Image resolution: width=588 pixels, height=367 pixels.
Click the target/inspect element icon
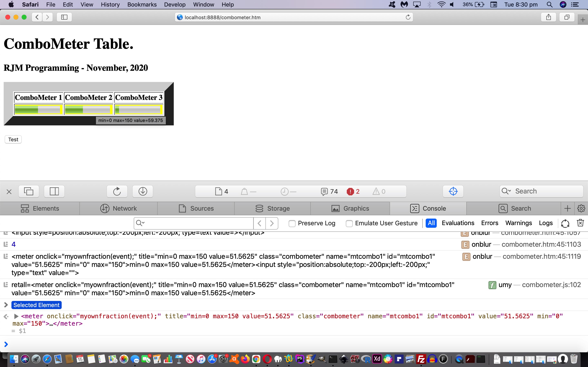454,191
